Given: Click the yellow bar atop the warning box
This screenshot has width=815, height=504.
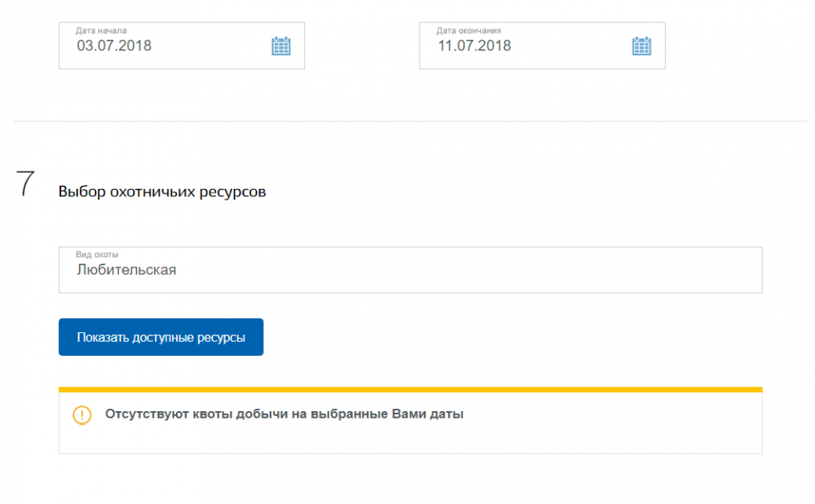Looking at the screenshot, I should point(410,389).
